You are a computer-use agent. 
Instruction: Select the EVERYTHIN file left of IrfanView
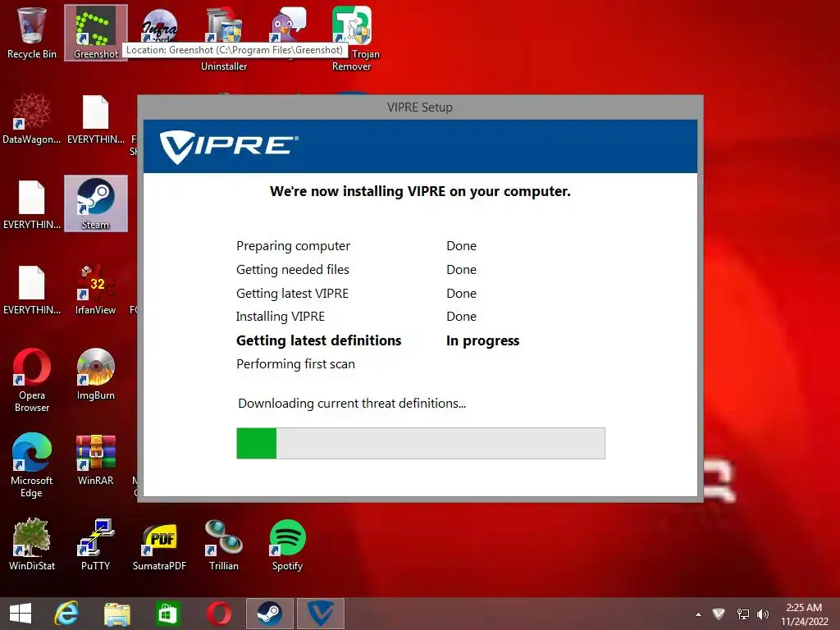click(x=32, y=290)
